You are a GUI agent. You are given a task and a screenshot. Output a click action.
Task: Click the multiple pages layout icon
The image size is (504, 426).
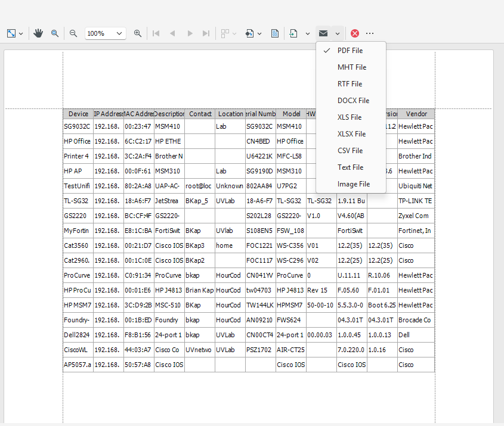225,33
